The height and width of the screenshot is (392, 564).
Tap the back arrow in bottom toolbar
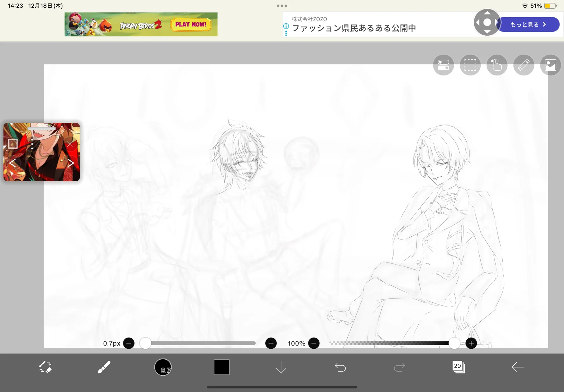click(x=518, y=367)
